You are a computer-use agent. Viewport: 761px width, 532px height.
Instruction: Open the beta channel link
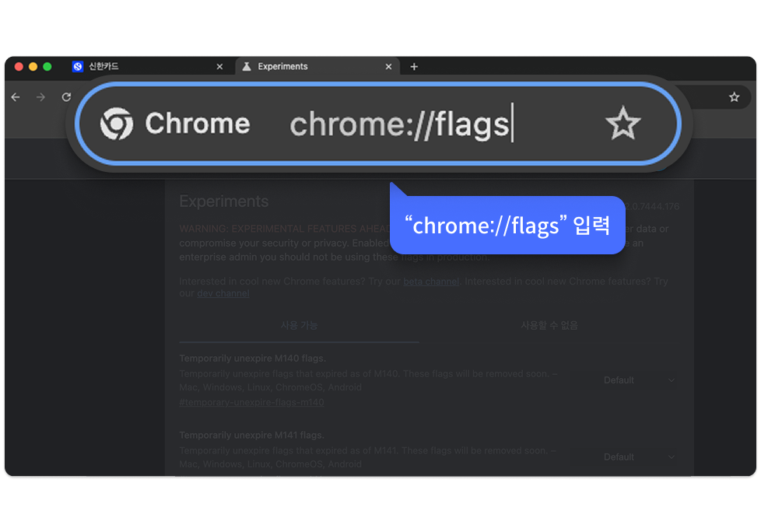[431, 282]
